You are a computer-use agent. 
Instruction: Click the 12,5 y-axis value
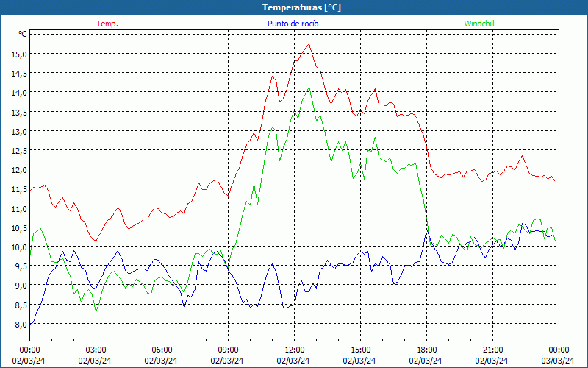[x=19, y=150]
